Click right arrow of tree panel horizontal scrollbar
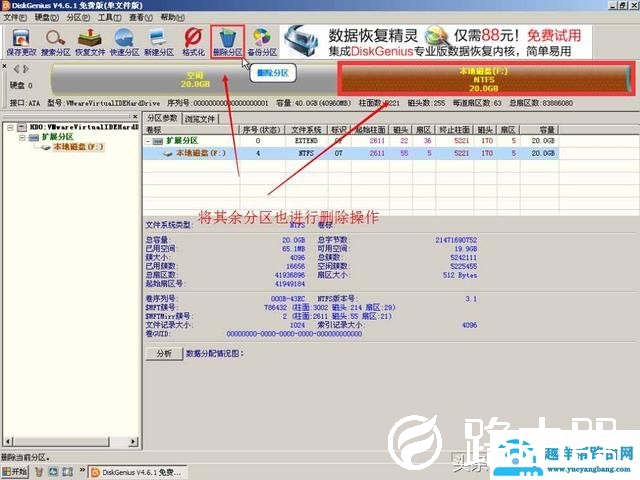The width and height of the screenshot is (640, 480). click(133, 442)
